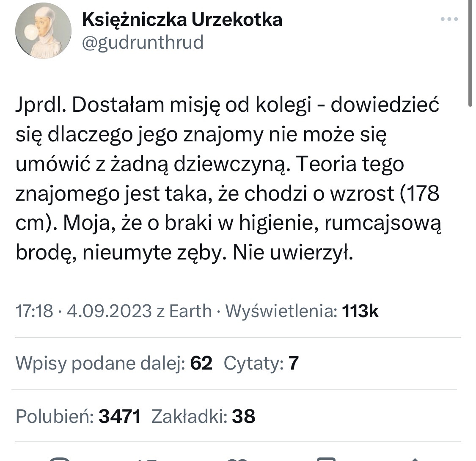Like the tweet with the heart icon

click(237, 458)
